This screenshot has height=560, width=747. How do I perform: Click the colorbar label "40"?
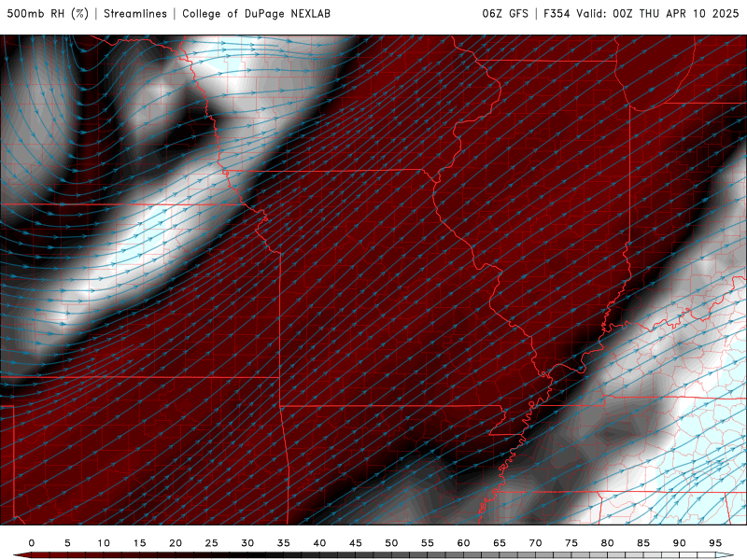(x=319, y=543)
